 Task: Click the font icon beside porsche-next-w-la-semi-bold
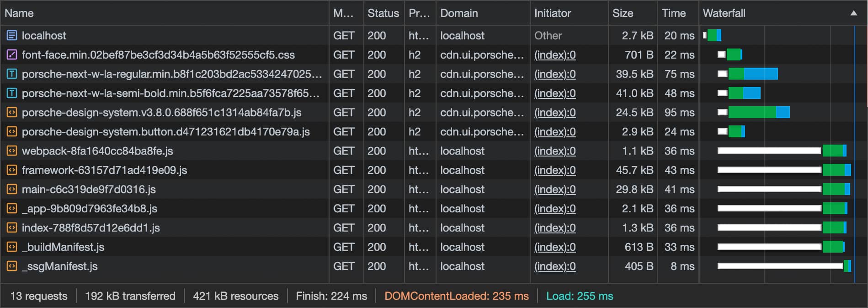click(x=11, y=93)
